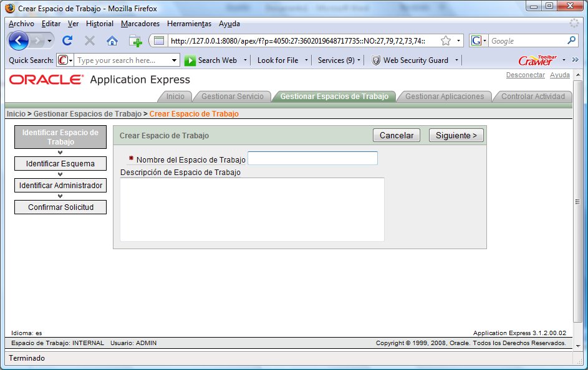Open the Herramientas menu
Screen dimensions: 588x370
[x=189, y=24]
